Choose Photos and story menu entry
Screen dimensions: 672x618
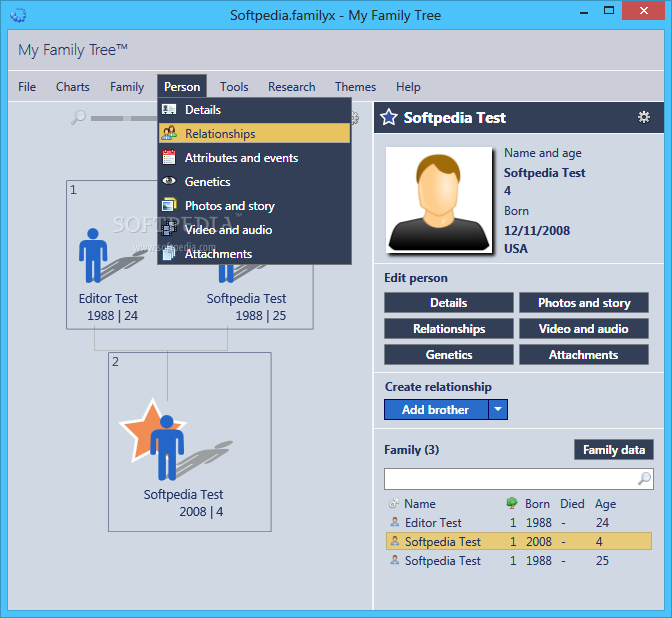tap(255, 205)
